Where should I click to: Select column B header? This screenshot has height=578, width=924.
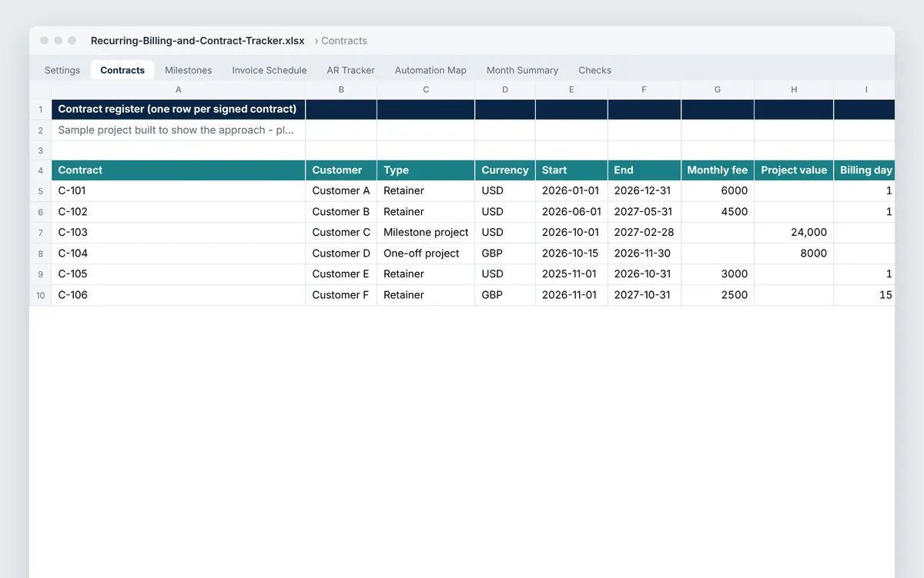click(341, 89)
